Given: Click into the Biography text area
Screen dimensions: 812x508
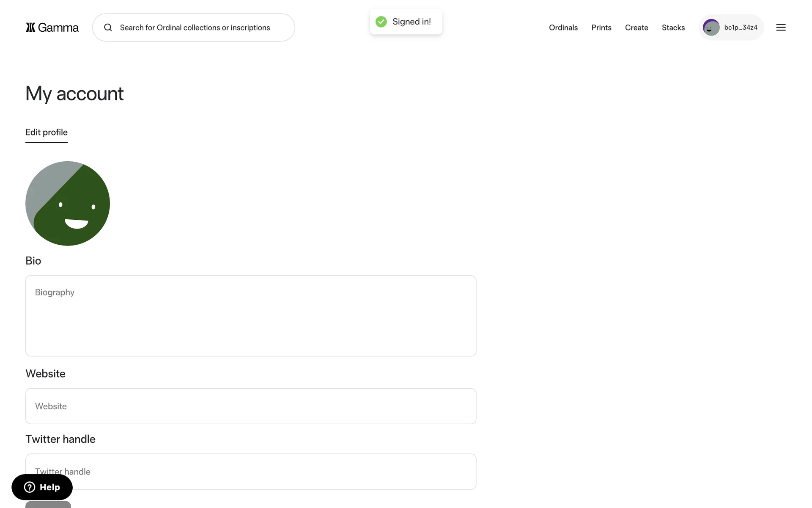Looking at the screenshot, I should click(x=250, y=316).
